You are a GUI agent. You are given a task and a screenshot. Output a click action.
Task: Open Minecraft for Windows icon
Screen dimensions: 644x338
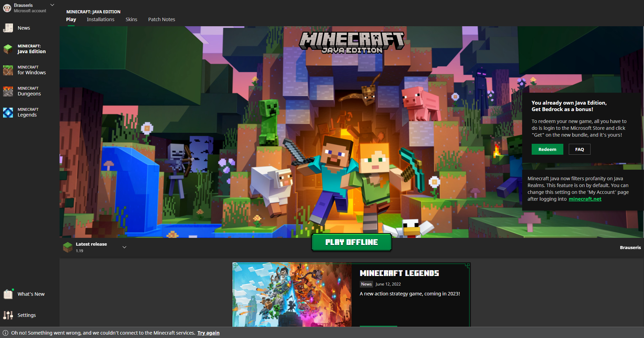click(x=8, y=70)
